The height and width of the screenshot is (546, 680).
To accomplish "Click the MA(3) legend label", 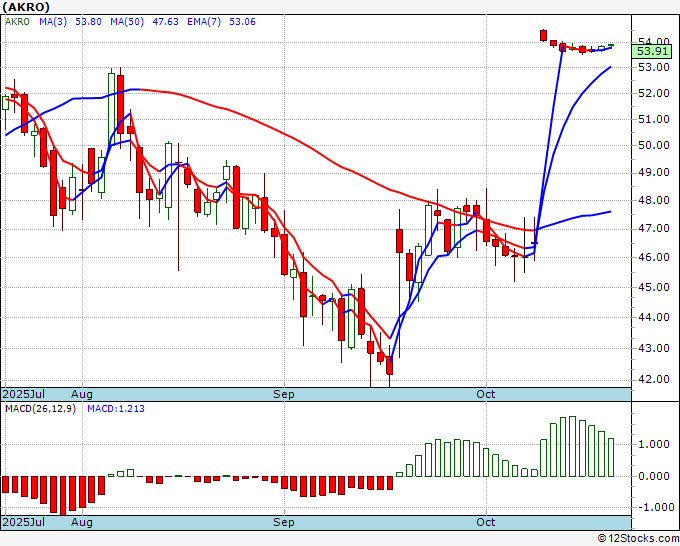I will coord(53,22).
